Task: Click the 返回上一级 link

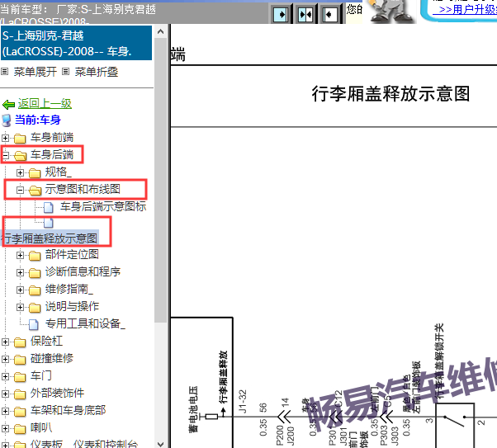Action: (45, 104)
